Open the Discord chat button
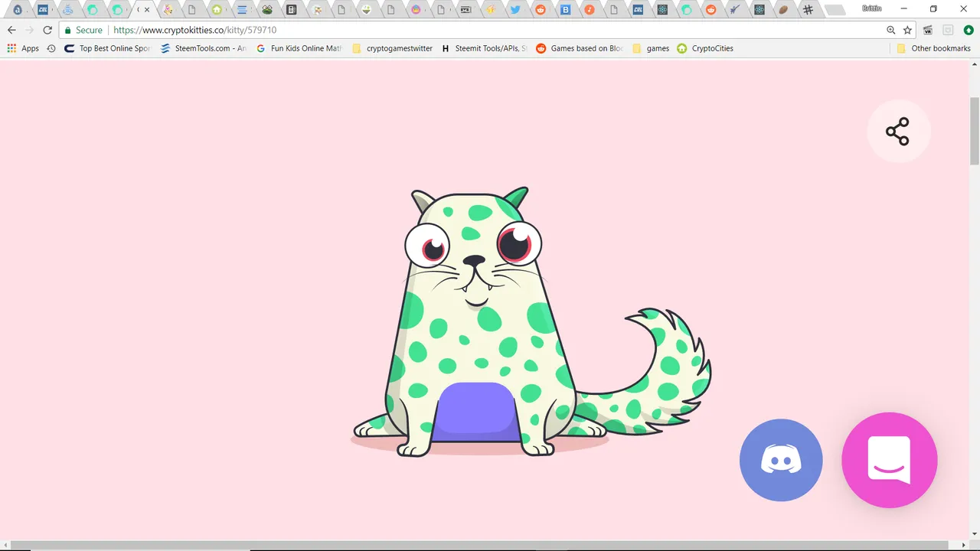This screenshot has width=980, height=551. click(x=781, y=461)
